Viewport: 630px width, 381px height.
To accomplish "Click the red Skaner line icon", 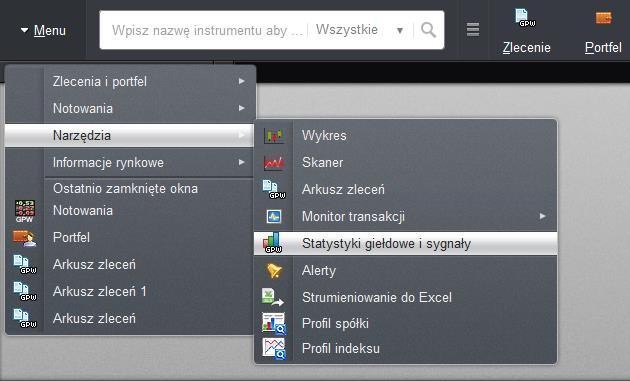I will click(274, 163).
